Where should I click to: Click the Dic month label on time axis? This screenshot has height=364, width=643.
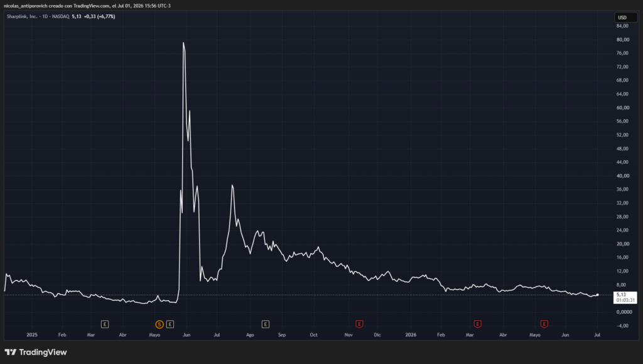point(377,335)
